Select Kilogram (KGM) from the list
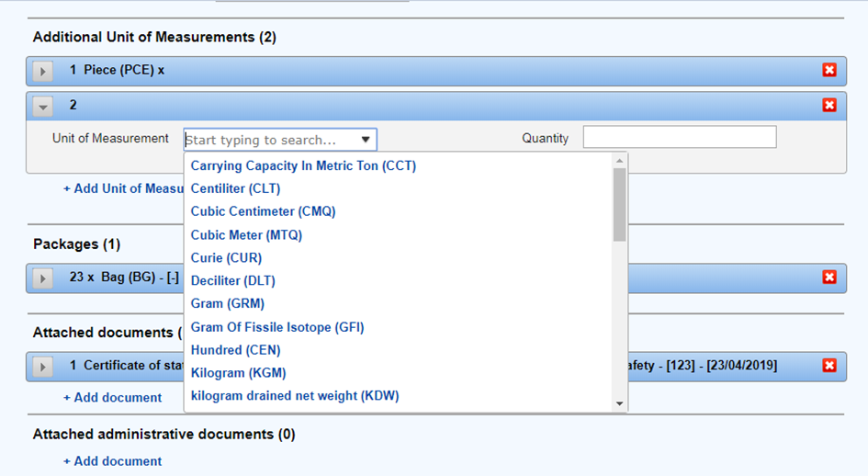The width and height of the screenshot is (868, 476). [238, 373]
